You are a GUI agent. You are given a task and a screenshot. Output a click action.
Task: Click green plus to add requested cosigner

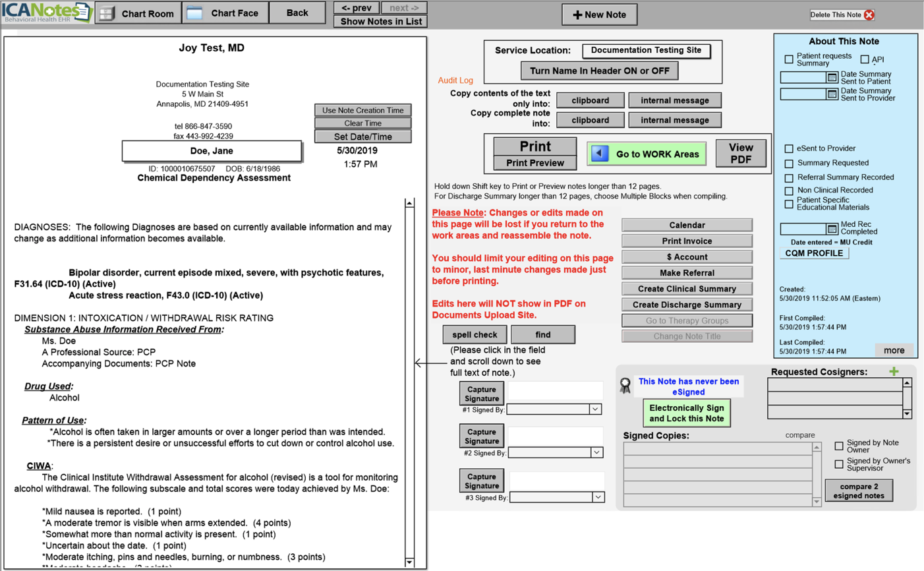894,372
